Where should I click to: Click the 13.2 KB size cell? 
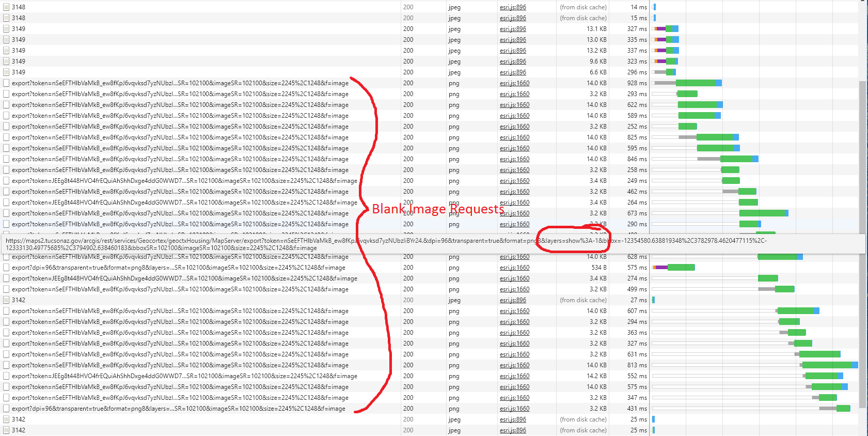(596, 51)
